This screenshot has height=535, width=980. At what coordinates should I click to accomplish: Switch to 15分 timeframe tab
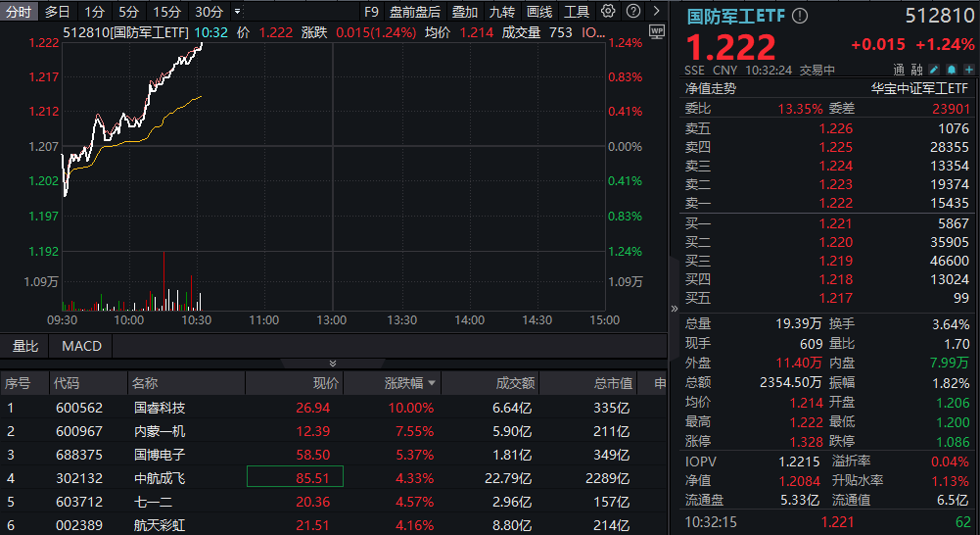coord(166,11)
